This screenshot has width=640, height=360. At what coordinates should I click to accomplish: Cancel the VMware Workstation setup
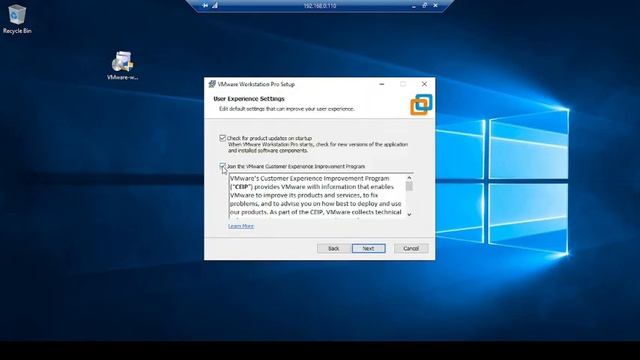[411, 248]
